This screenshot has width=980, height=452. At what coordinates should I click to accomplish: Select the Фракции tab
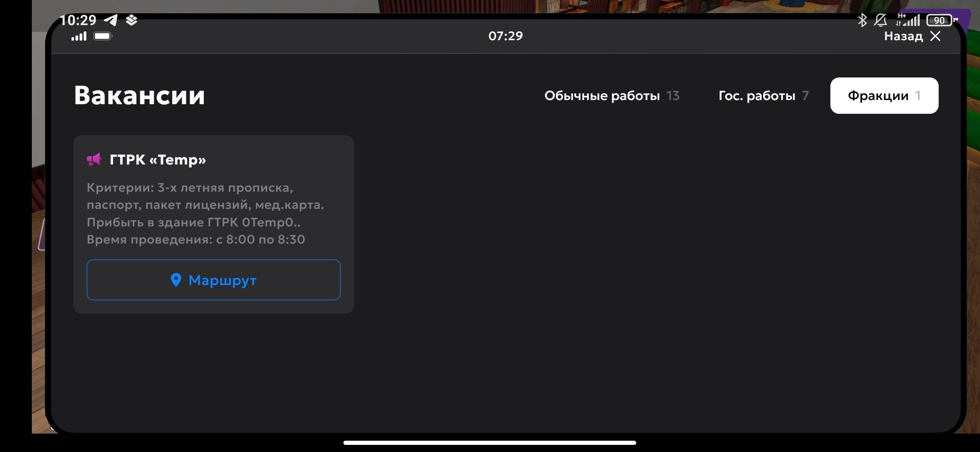point(884,95)
